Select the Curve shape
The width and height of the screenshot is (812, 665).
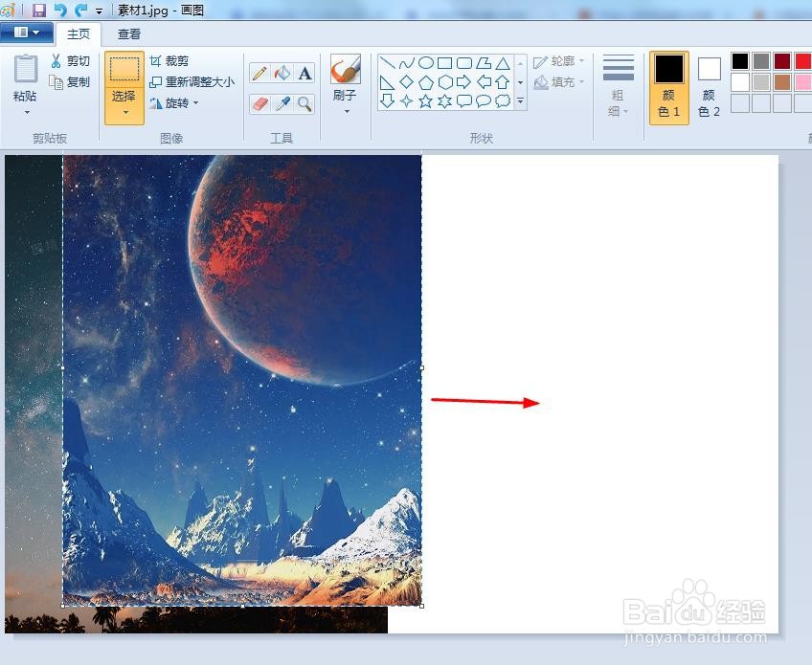407,63
